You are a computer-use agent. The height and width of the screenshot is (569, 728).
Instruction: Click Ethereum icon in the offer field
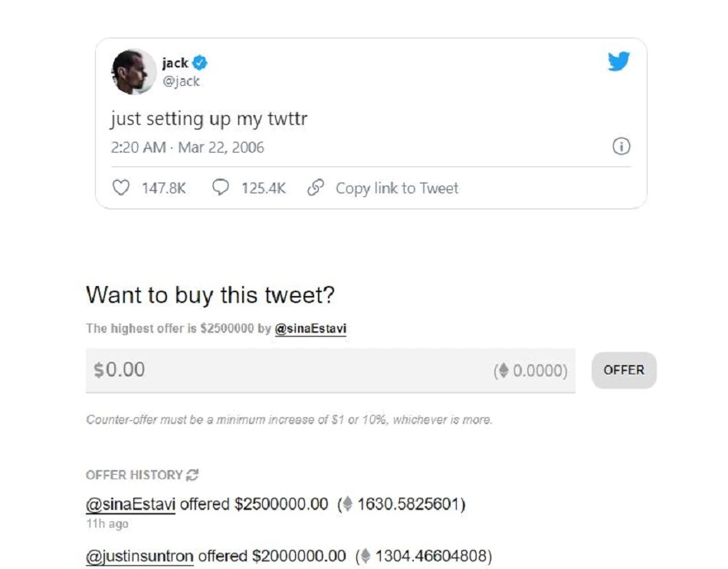click(x=503, y=371)
